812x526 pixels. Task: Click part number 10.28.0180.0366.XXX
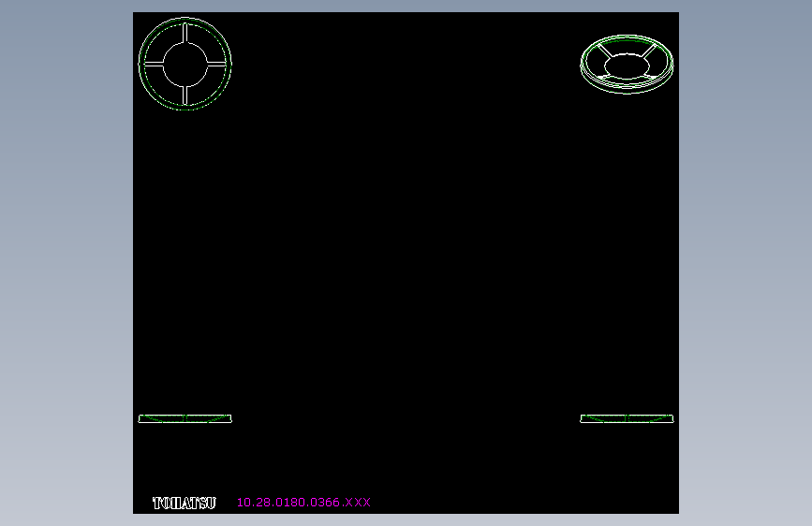(x=303, y=503)
